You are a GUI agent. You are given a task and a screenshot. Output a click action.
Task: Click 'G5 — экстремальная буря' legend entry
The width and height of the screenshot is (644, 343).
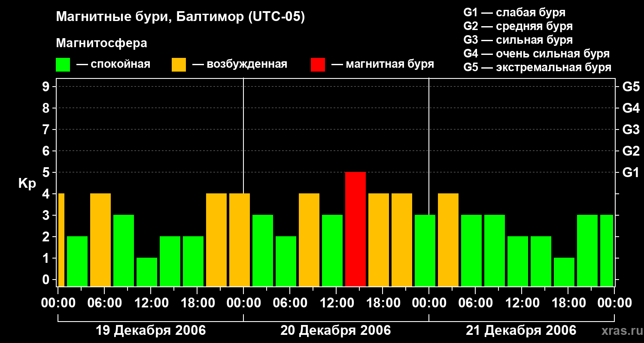(537, 67)
